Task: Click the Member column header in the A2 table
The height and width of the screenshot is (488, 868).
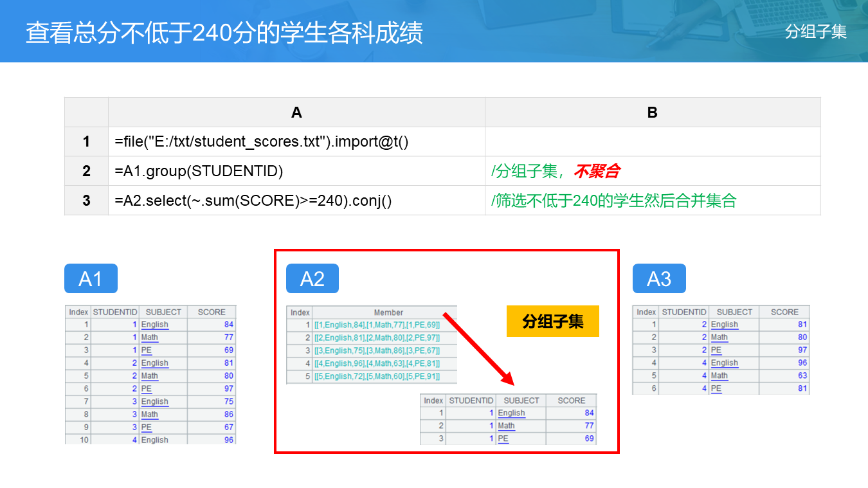Action: pyautogui.click(x=388, y=312)
